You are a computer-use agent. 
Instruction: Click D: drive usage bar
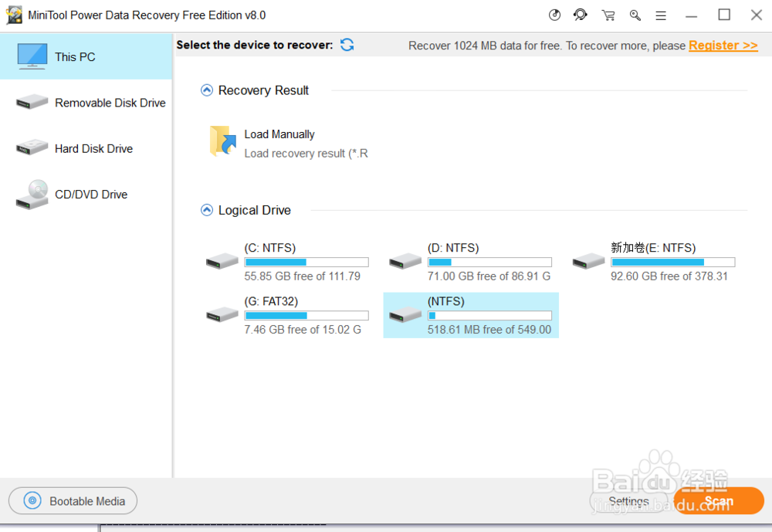click(x=489, y=262)
